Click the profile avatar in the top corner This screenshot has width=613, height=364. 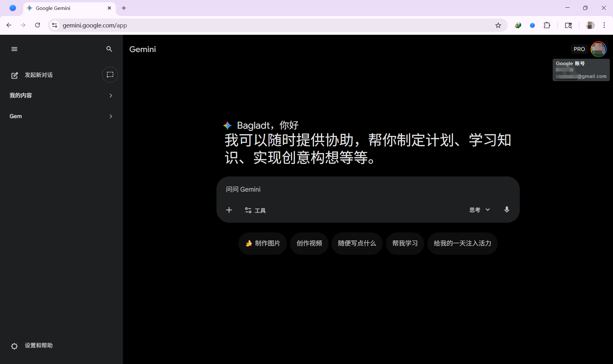599,49
